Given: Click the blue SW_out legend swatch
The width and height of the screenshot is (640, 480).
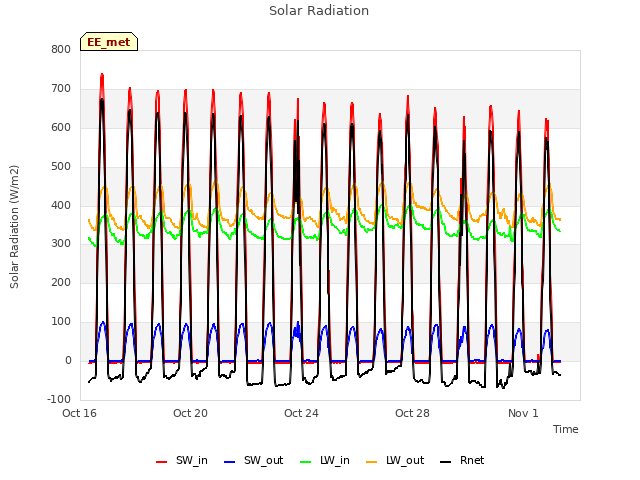Looking at the screenshot, I should click(x=230, y=462).
